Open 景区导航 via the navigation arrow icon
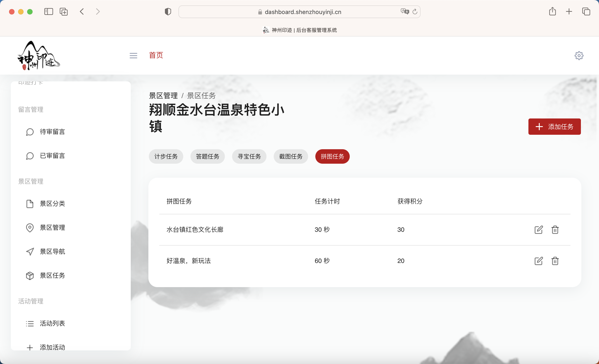The height and width of the screenshot is (364, 599). (30, 251)
